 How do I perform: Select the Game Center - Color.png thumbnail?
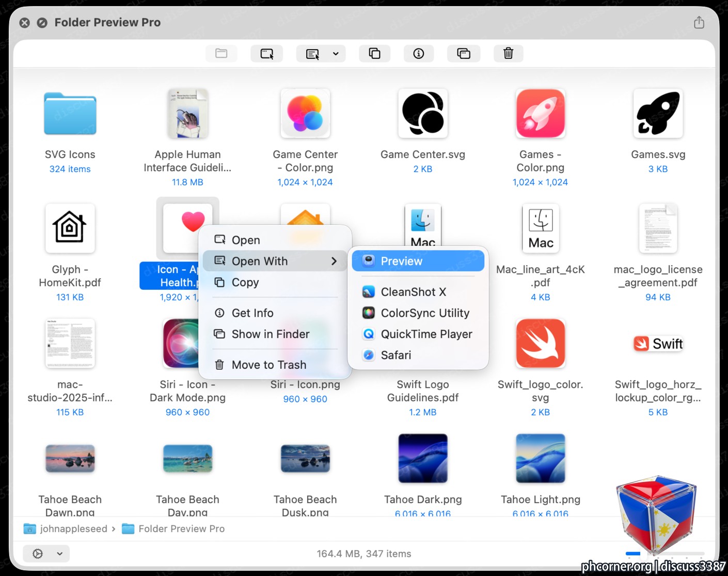pos(306,114)
